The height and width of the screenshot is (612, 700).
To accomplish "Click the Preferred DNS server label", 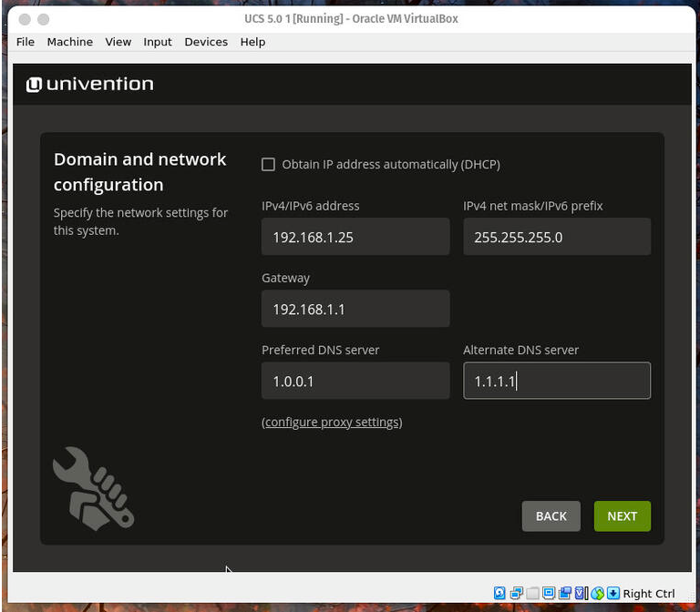I will (x=321, y=350).
